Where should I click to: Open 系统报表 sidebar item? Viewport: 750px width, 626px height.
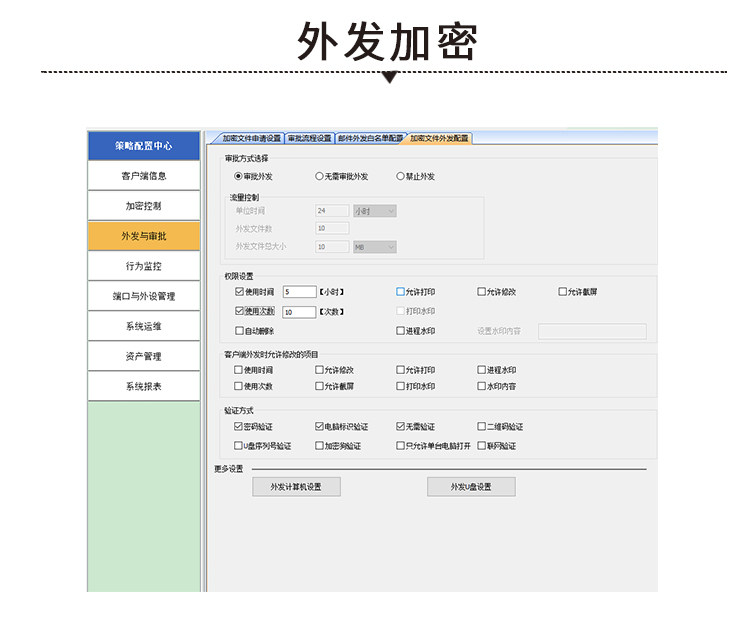coord(143,386)
